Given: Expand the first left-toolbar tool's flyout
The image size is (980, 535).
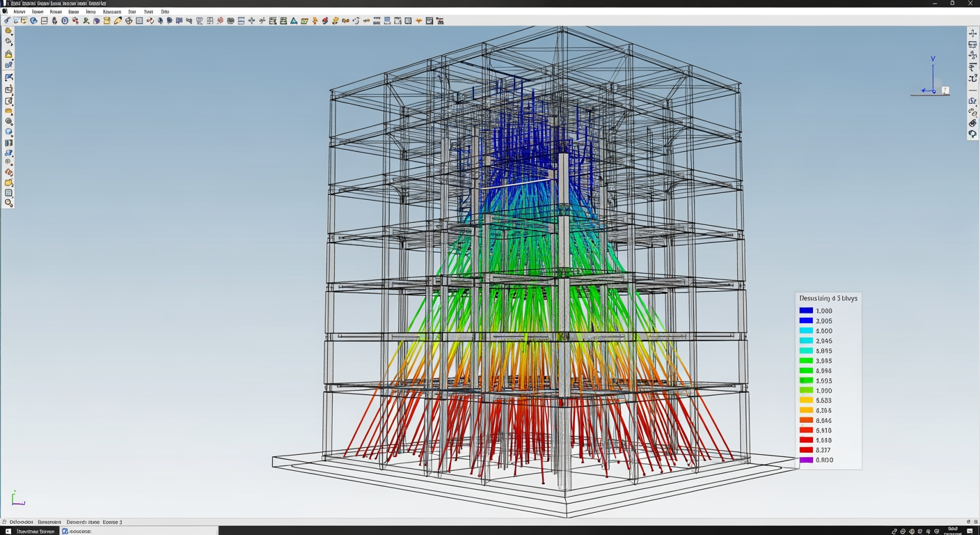Looking at the screenshot, I should [x=13, y=33].
